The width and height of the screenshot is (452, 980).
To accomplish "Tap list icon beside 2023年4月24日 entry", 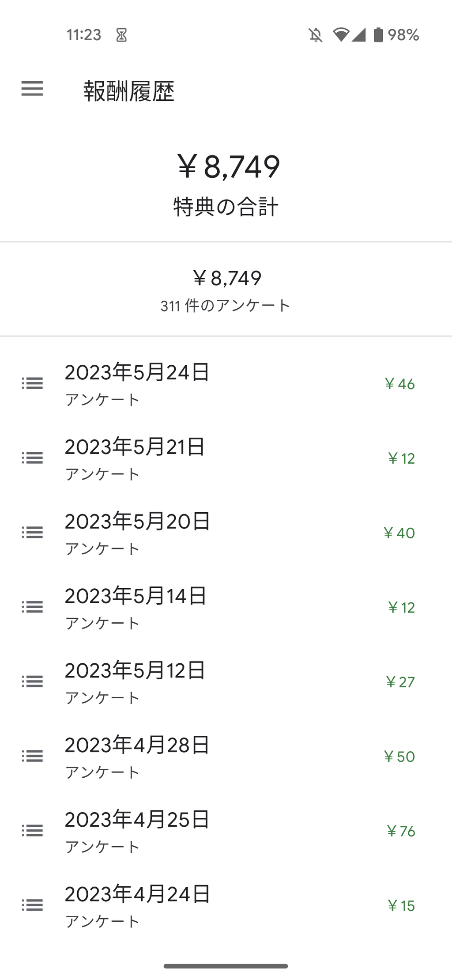I will pos(32,905).
